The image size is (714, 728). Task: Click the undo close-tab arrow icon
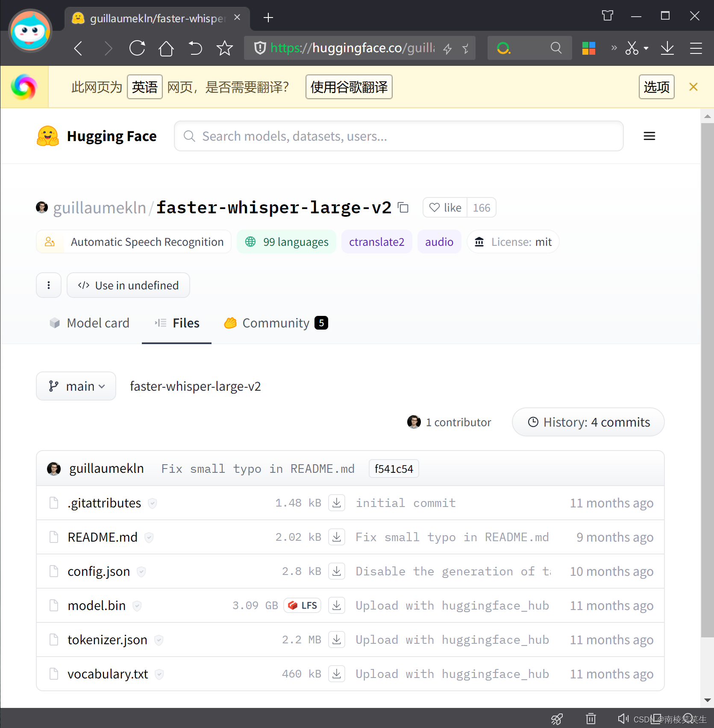click(x=195, y=48)
